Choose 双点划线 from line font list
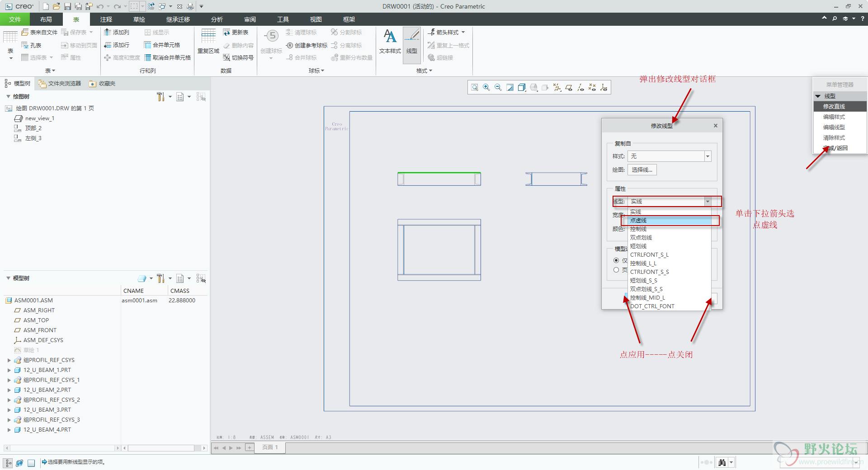This screenshot has width=868, height=470. [x=670, y=238]
